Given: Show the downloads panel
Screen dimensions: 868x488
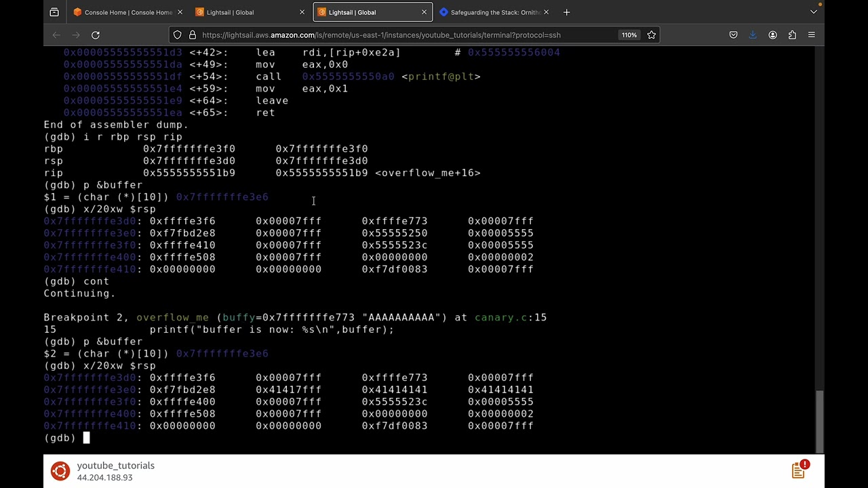Looking at the screenshot, I should coord(753,35).
